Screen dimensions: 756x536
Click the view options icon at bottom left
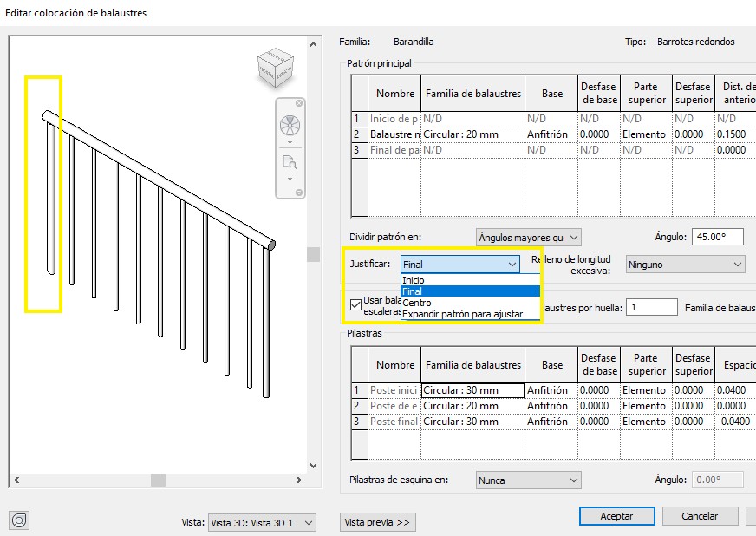click(19, 520)
